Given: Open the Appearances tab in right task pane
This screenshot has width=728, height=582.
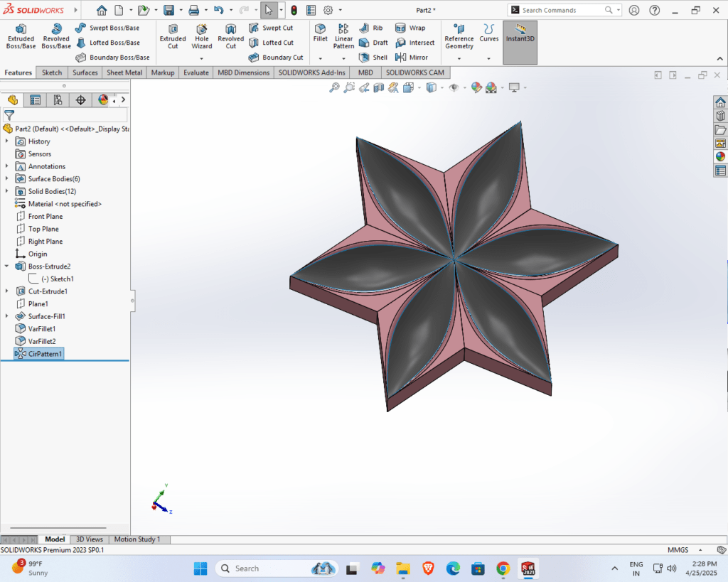Looking at the screenshot, I should (x=720, y=157).
